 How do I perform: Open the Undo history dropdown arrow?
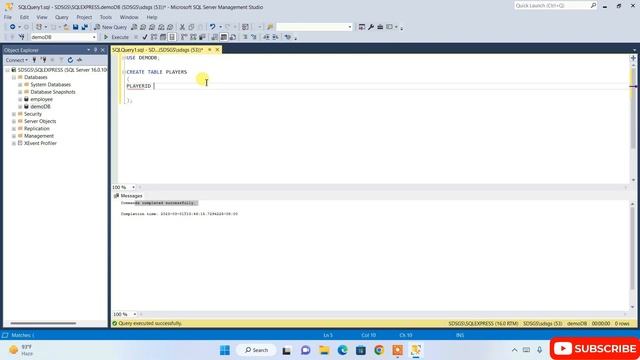[x=220, y=27]
